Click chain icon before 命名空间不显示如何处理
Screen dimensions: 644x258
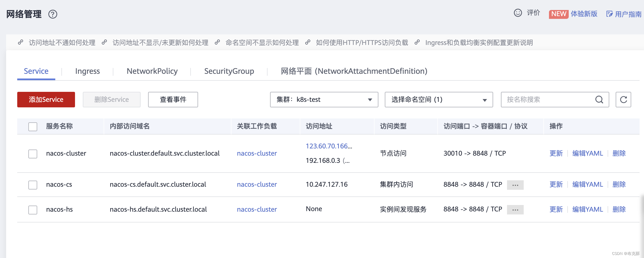[x=217, y=42]
